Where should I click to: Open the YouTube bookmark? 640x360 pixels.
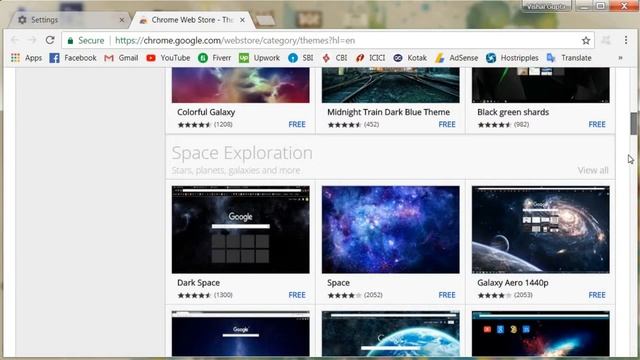[168, 58]
